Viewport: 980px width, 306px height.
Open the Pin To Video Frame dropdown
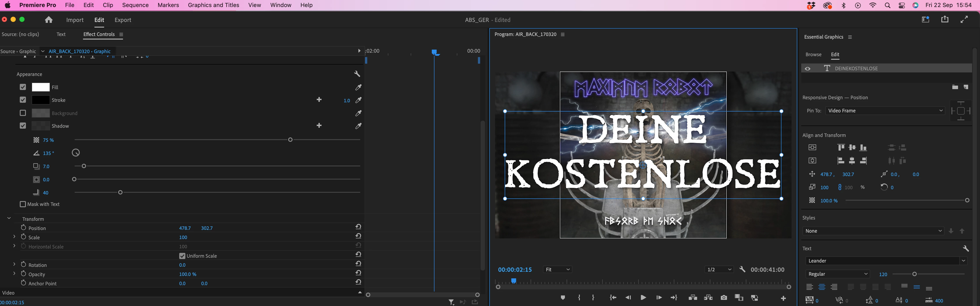click(x=885, y=111)
